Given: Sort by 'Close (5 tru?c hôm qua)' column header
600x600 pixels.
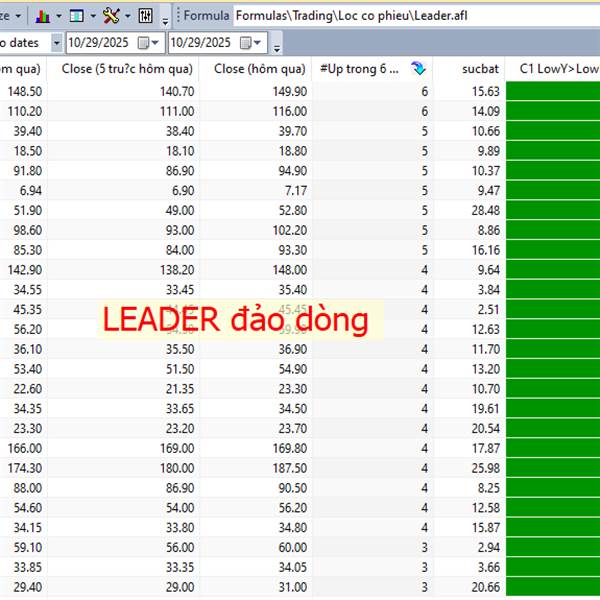Looking at the screenshot, I should [123, 69].
